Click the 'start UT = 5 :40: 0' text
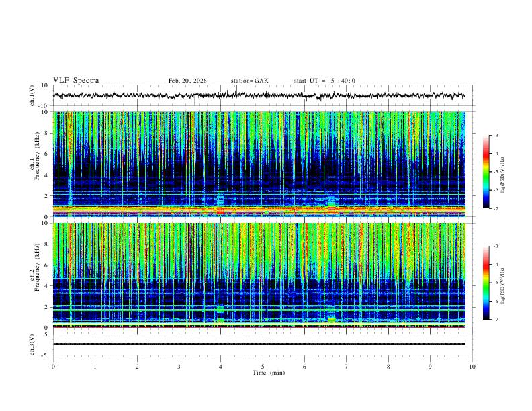 click(x=324, y=81)
